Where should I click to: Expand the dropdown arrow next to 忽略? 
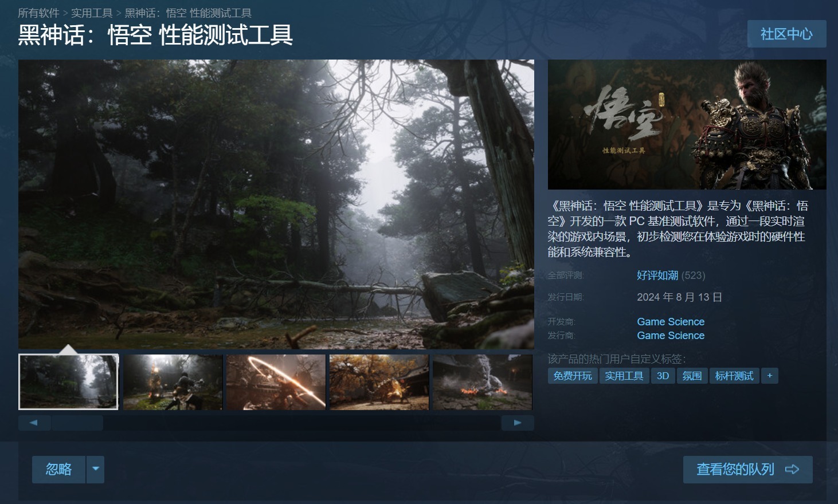(96, 470)
